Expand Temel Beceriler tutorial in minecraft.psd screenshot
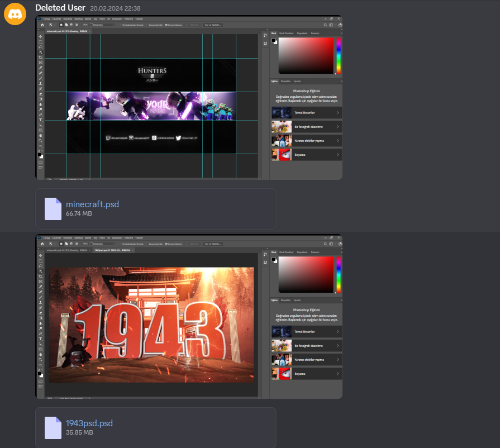The width and height of the screenshot is (500, 448). [x=307, y=113]
